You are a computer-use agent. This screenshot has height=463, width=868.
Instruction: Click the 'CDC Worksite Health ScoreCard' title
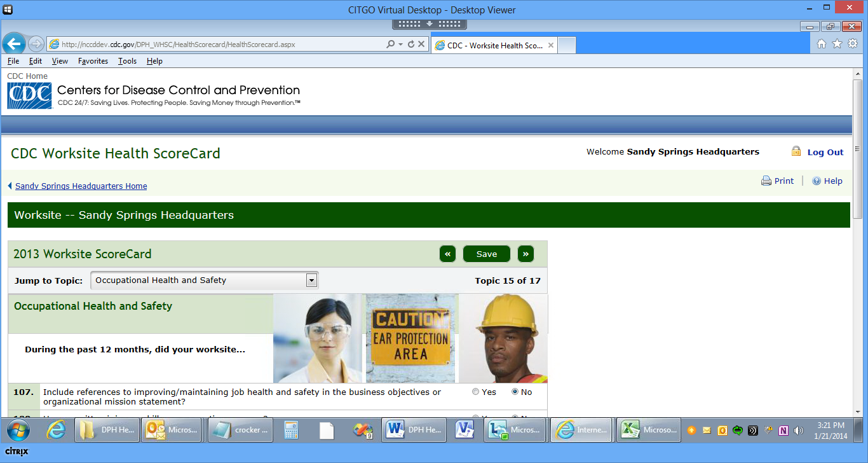[116, 153]
